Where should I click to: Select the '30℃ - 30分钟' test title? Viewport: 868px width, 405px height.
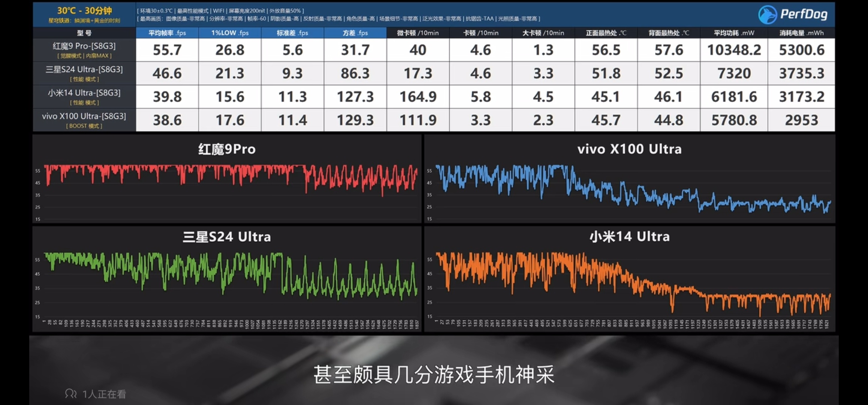click(x=84, y=10)
